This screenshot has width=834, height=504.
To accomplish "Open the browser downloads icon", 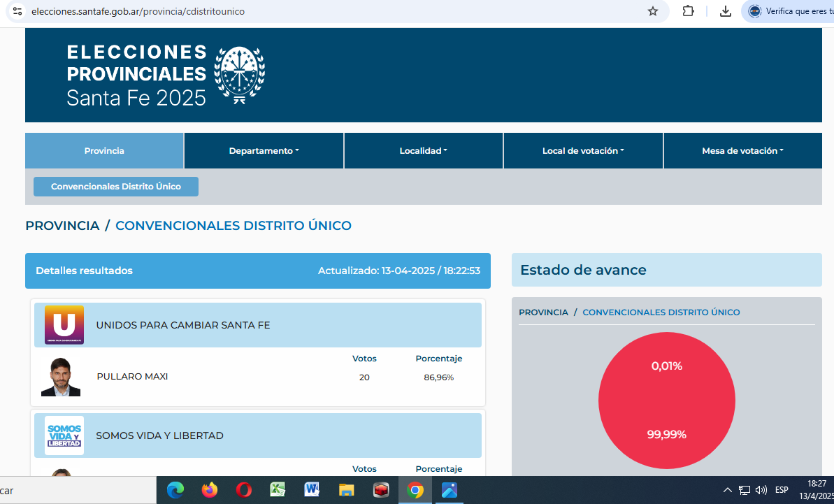I will tap(726, 11).
